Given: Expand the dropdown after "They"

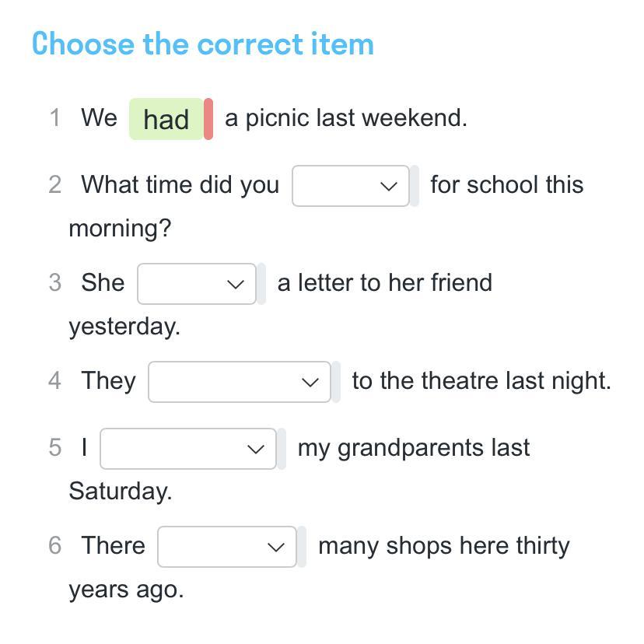Looking at the screenshot, I should (x=239, y=382).
